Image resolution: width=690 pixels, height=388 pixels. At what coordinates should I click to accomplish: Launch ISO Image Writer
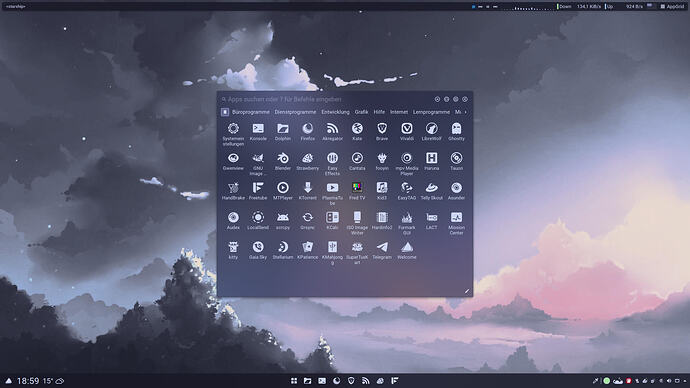[357, 223]
